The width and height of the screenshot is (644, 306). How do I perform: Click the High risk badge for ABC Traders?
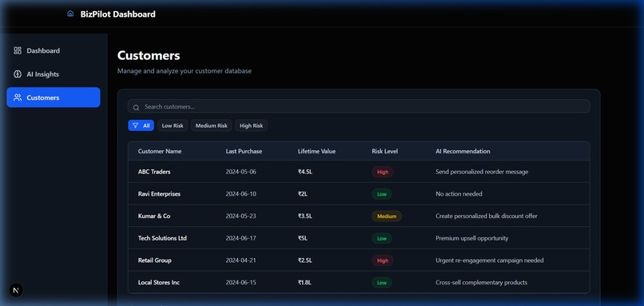(x=383, y=172)
